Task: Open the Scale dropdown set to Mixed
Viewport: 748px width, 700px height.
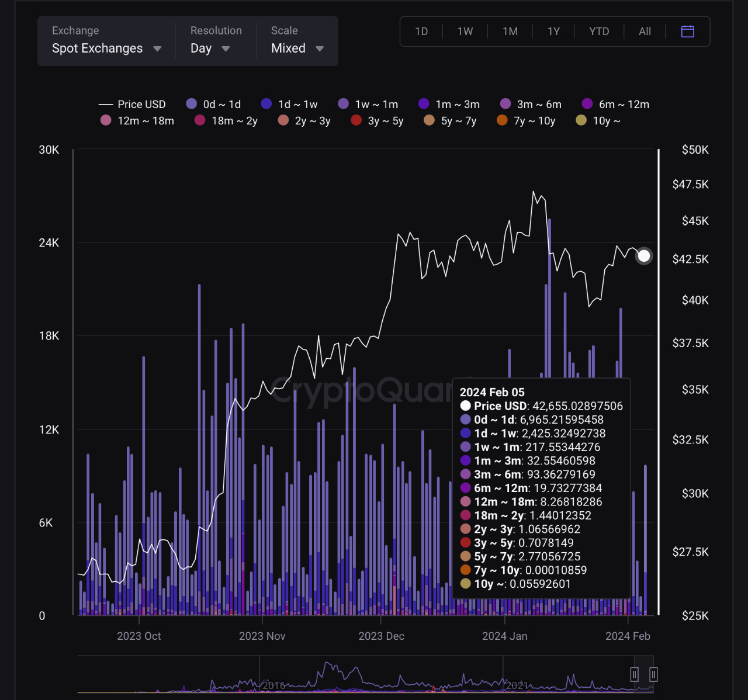Action: point(297,48)
